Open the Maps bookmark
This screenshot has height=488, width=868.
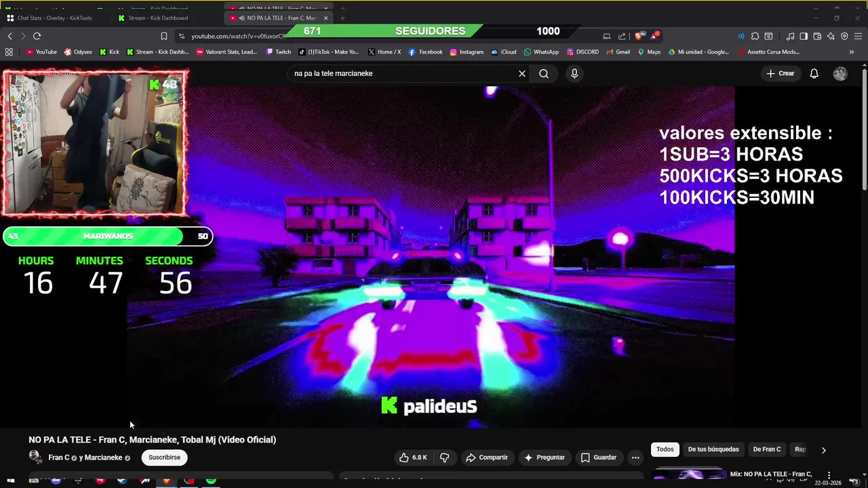[649, 52]
